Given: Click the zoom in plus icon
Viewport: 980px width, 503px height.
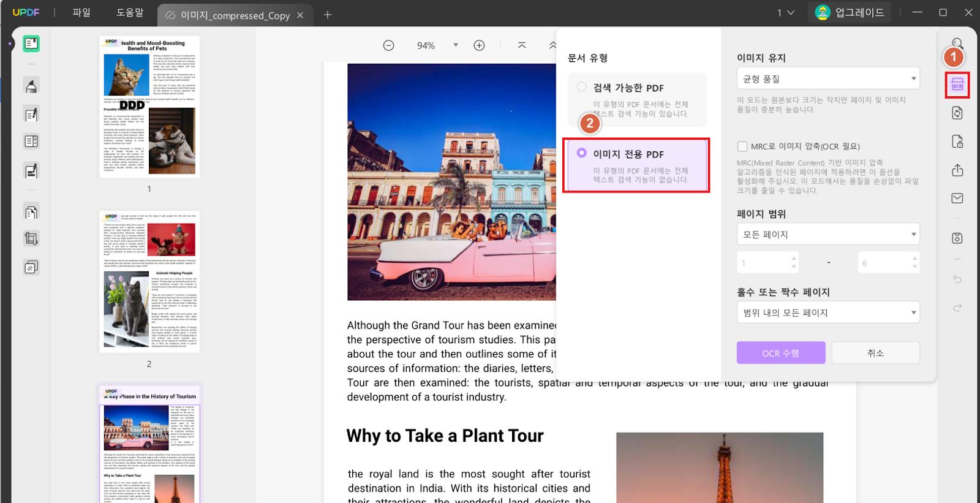Looking at the screenshot, I should 479,45.
